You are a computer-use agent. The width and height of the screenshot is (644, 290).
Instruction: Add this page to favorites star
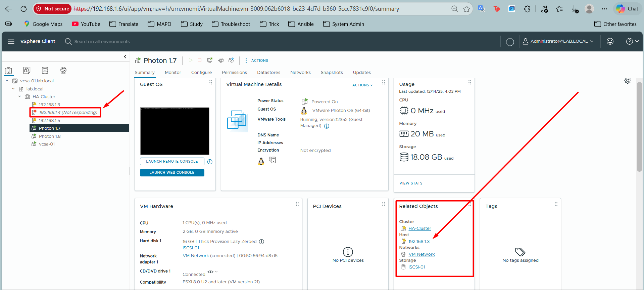point(466,9)
